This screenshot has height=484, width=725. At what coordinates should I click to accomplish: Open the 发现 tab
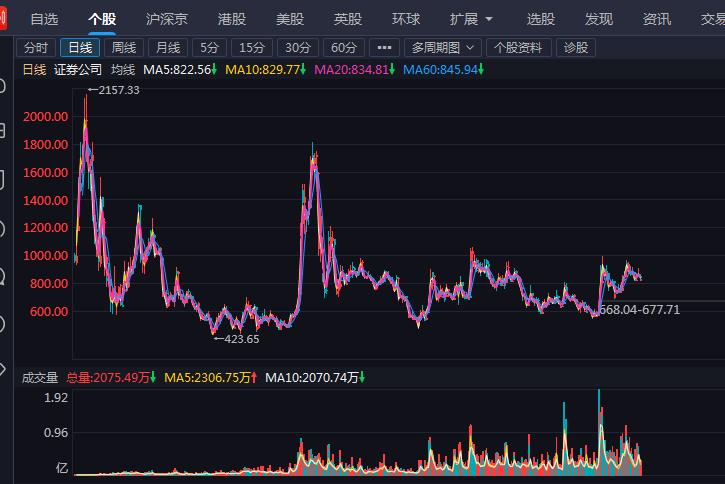tap(599, 19)
